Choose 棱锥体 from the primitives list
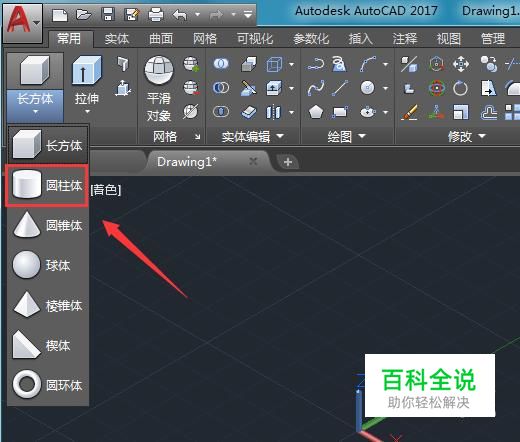 click(48, 305)
